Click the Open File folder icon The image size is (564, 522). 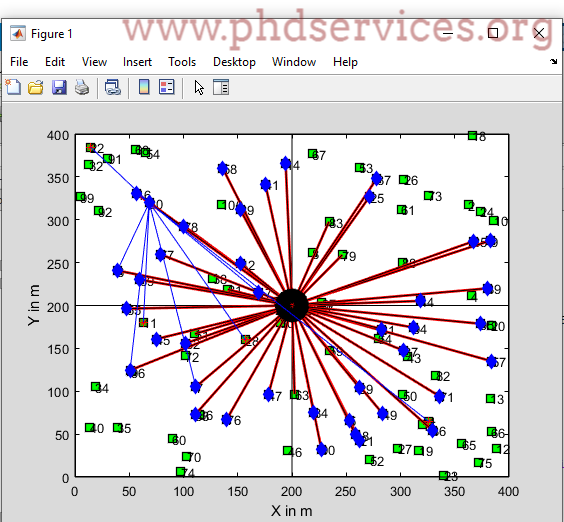[x=36, y=87]
